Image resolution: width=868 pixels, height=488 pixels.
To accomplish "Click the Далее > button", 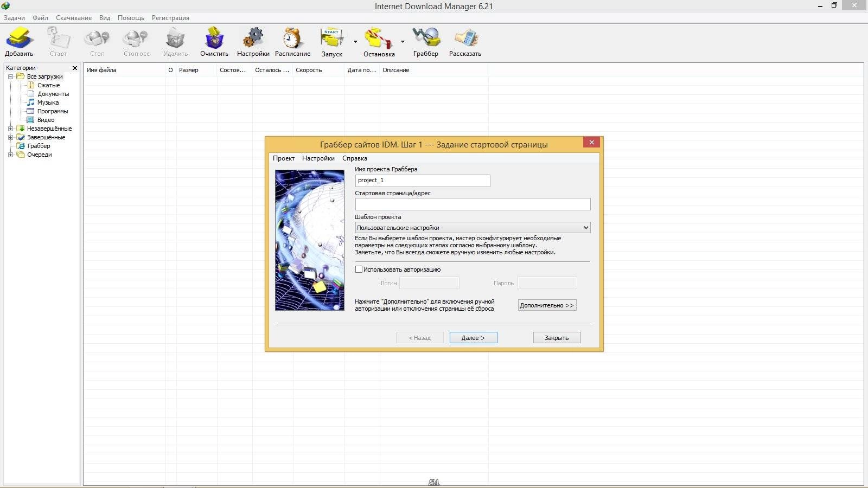I will coord(473,338).
